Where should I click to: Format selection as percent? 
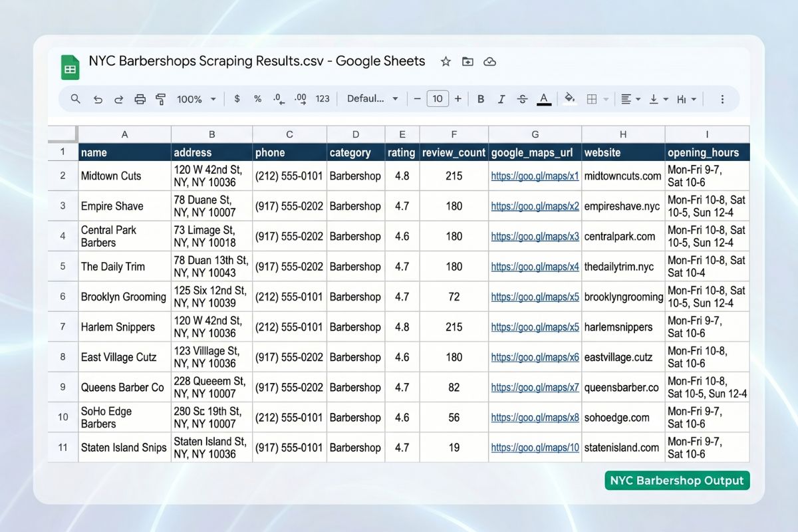(257, 98)
